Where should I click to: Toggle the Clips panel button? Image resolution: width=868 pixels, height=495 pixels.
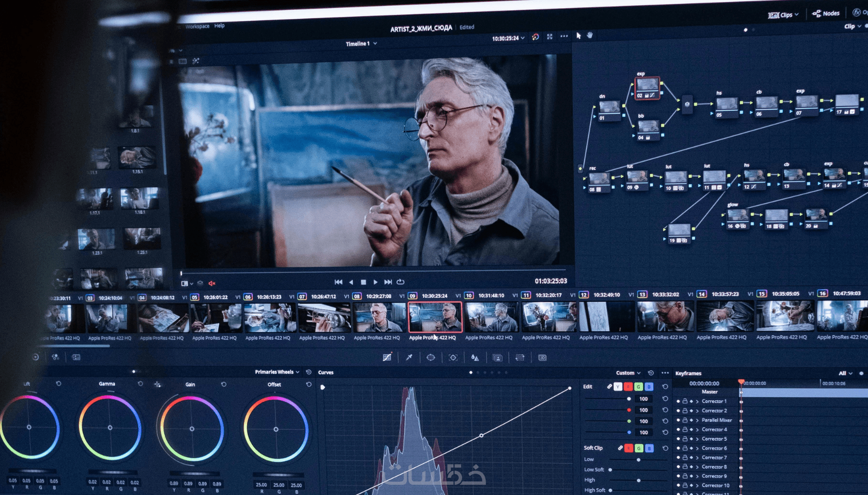[x=783, y=15]
